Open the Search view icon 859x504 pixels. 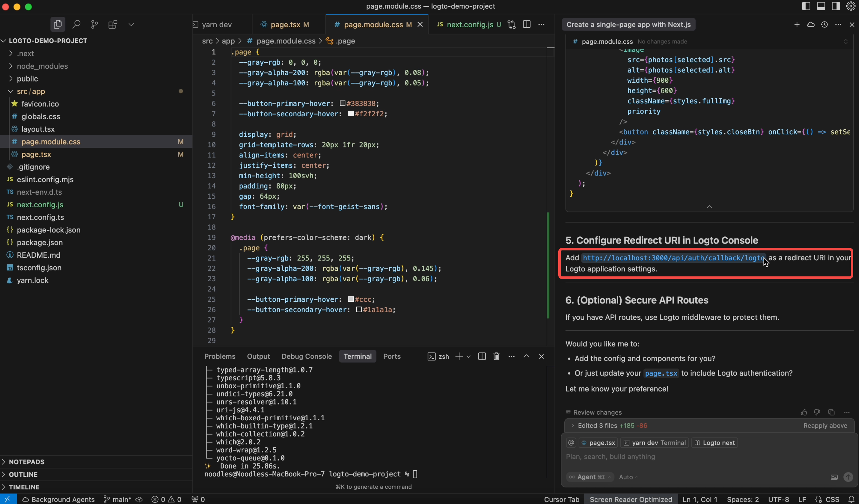[76, 24]
